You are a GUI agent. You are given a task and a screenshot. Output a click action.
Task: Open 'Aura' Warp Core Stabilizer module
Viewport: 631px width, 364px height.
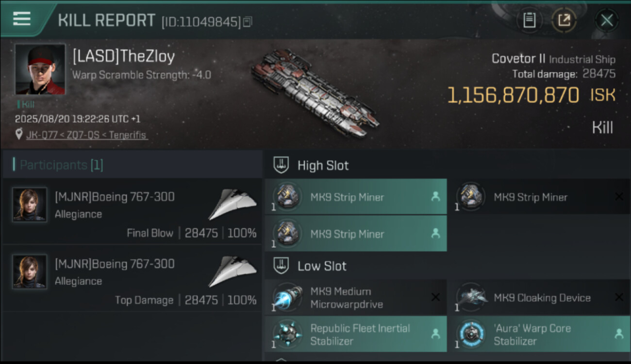(539, 334)
